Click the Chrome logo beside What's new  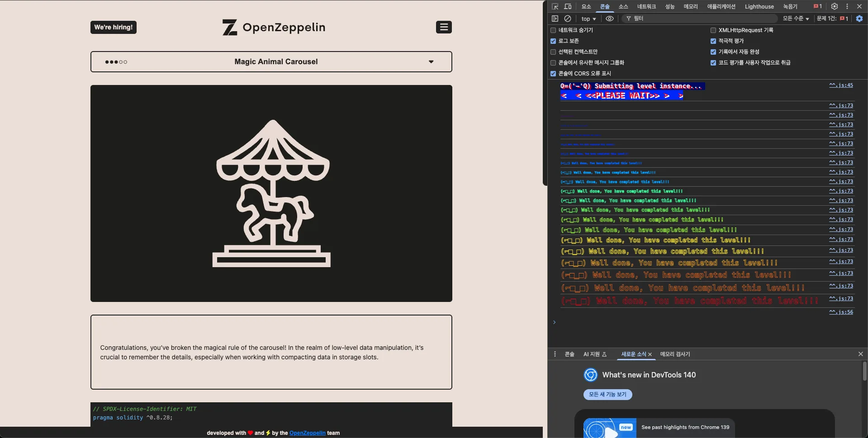[x=591, y=375]
